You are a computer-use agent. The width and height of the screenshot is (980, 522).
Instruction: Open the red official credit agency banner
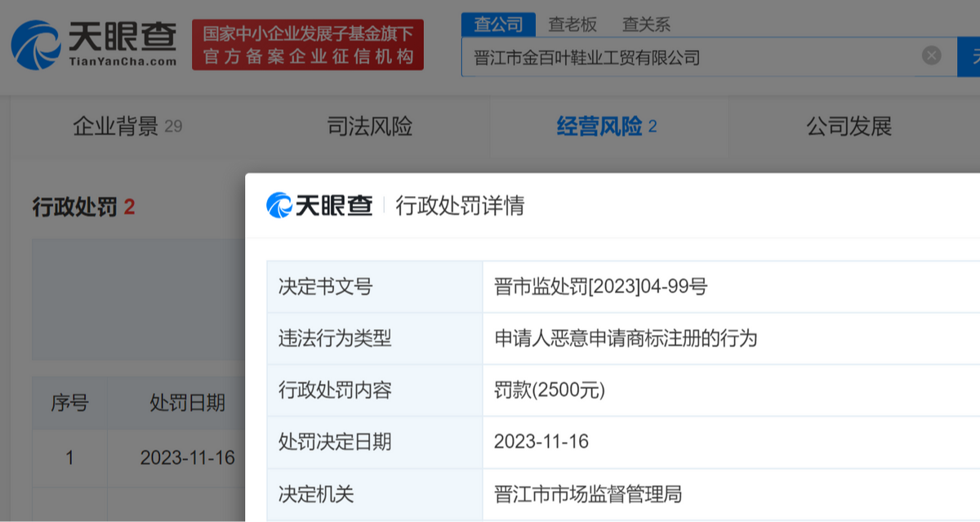[308, 45]
